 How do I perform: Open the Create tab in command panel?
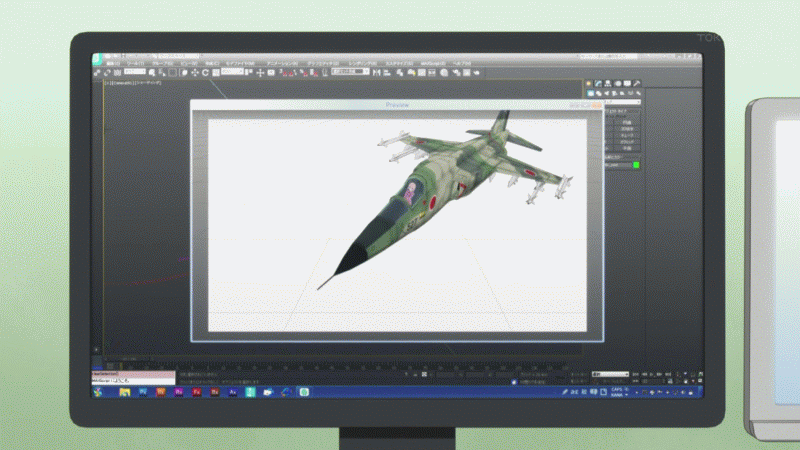tap(589, 83)
